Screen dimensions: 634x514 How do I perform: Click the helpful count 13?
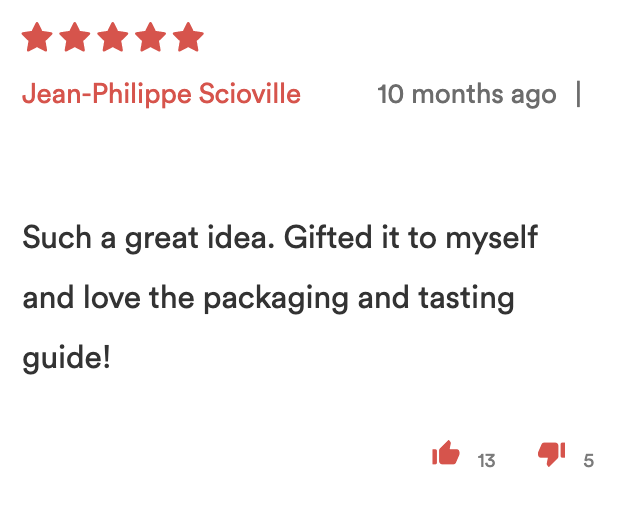click(486, 461)
